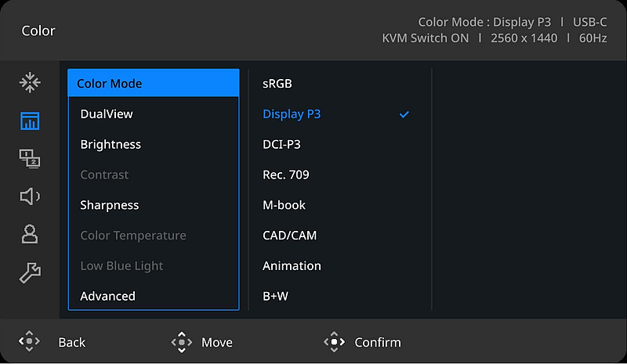Open the System wrench sidebar icon
The height and width of the screenshot is (364, 627).
pyautogui.click(x=30, y=272)
